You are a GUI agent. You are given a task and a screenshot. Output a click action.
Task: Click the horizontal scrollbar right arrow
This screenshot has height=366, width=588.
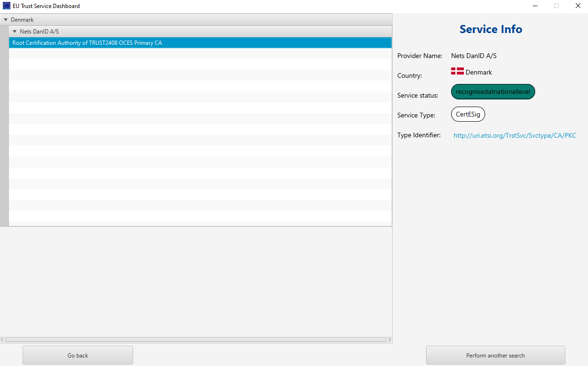[x=390, y=340]
